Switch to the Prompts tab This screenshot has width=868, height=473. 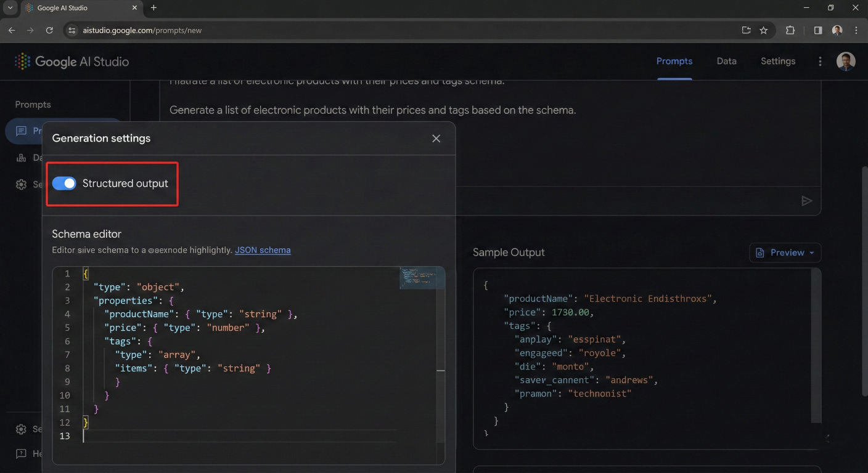(x=674, y=61)
